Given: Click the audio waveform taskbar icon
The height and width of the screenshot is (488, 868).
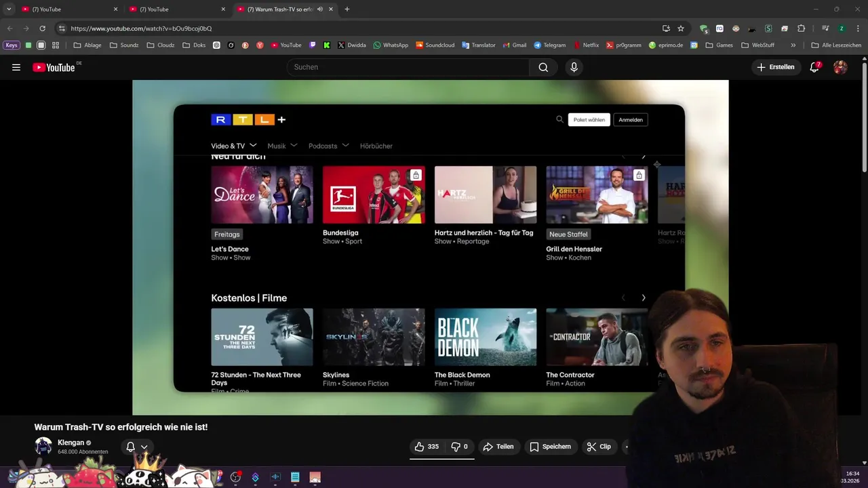Looking at the screenshot, I should (275, 477).
